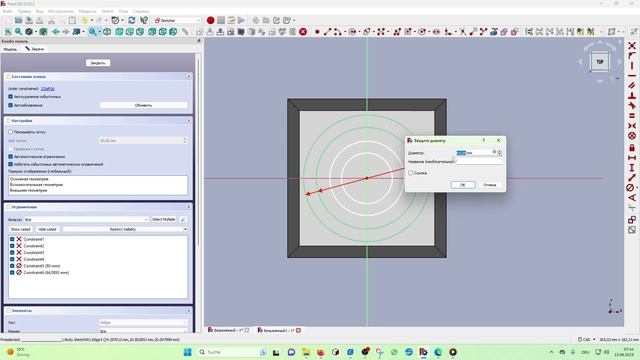Screen dimensions: 640x360
Task: Toggle Constraint5 (50 mm) checkbox
Action: [x=12, y=266]
